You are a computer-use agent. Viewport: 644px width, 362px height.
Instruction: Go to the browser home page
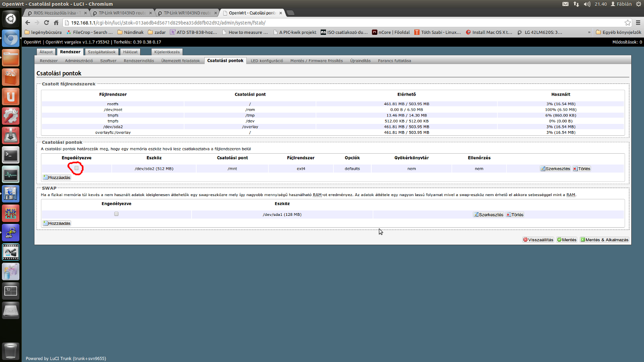coord(56,22)
